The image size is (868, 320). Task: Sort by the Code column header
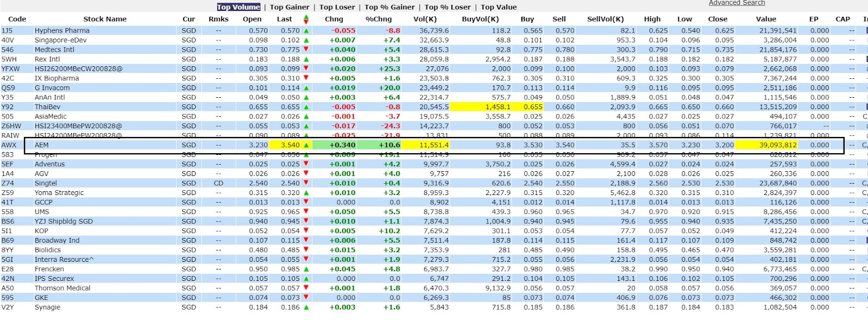pyautogui.click(x=17, y=19)
